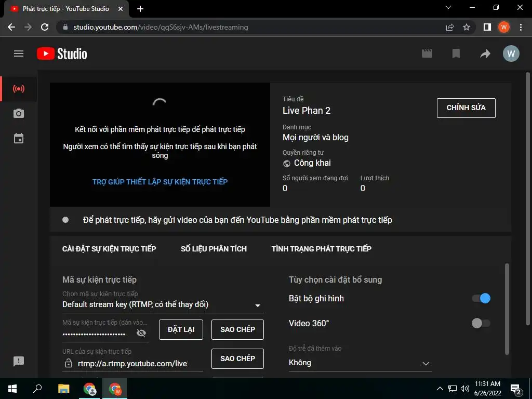Click the Send feedback icon in sidebar

coord(19,361)
